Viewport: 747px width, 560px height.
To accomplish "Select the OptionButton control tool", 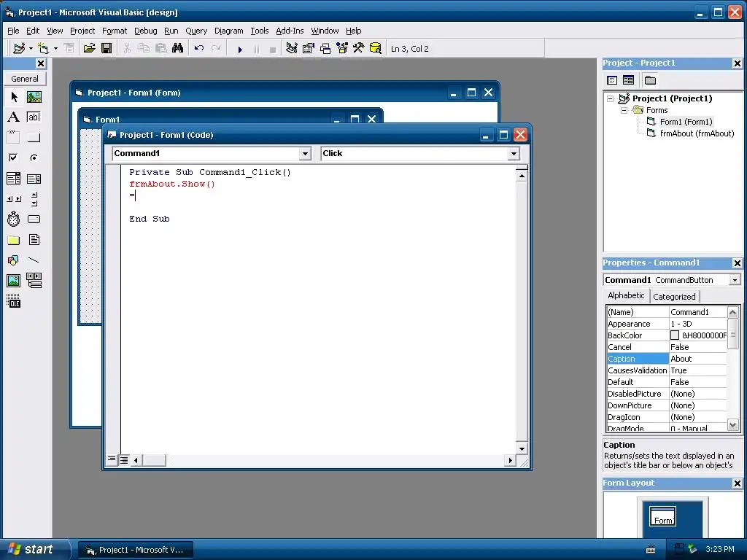I will tap(34, 157).
